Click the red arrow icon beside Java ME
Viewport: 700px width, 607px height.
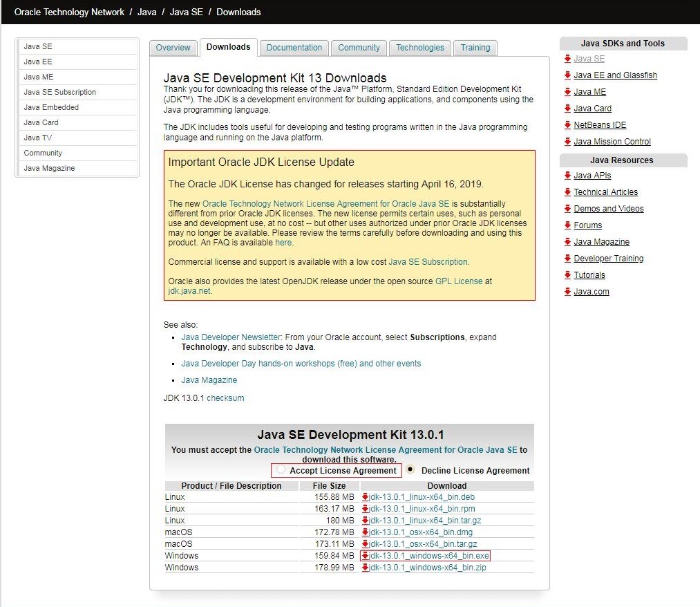(x=567, y=91)
